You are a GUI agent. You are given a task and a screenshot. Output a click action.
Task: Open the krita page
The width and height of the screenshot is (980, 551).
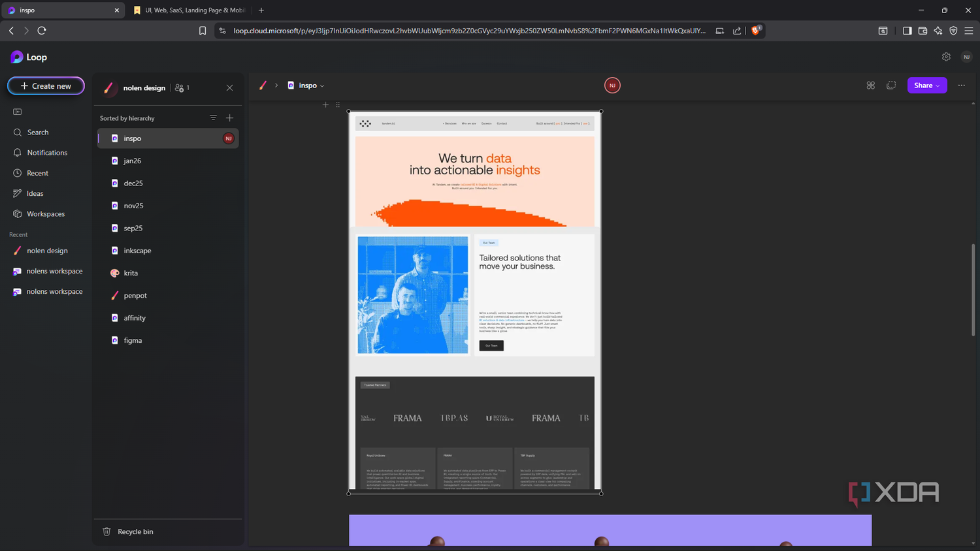tap(168, 274)
